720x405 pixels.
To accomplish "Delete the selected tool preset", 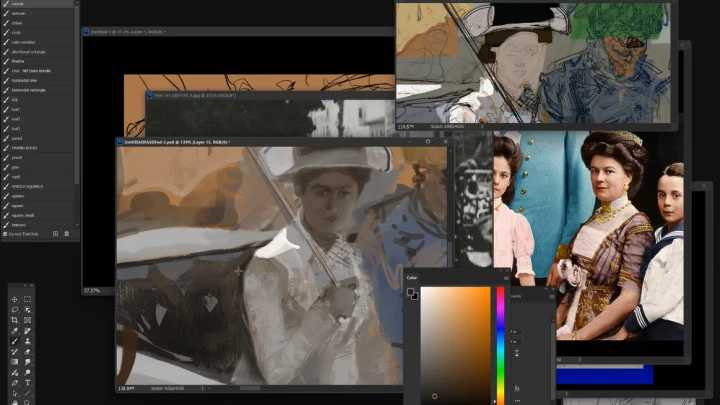I will tap(67, 234).
